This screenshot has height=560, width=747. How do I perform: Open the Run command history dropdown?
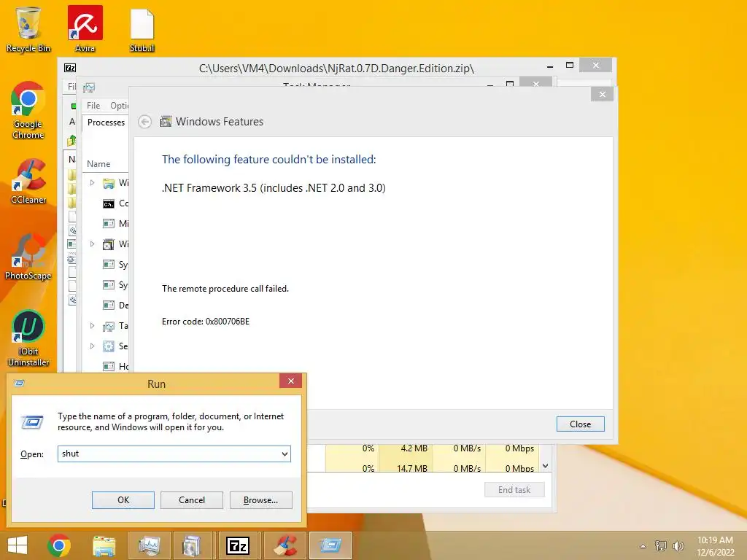(285, 454)
